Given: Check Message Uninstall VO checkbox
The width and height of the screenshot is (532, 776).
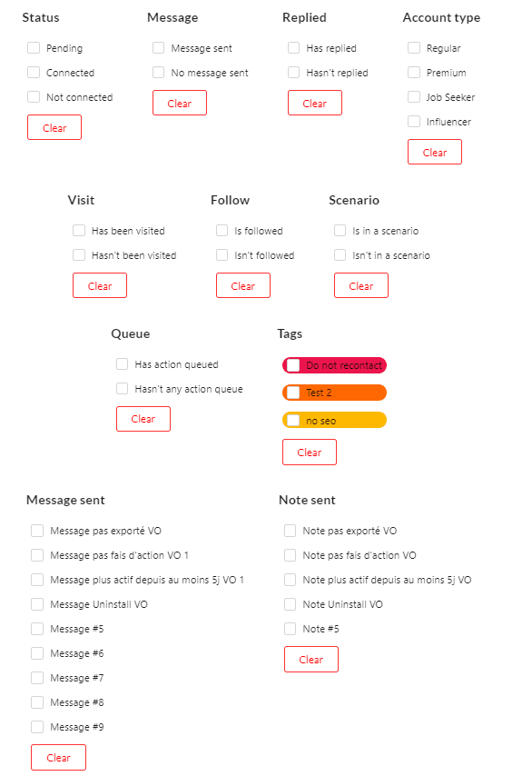Looking at the screenshot, I should pos(37,604).
